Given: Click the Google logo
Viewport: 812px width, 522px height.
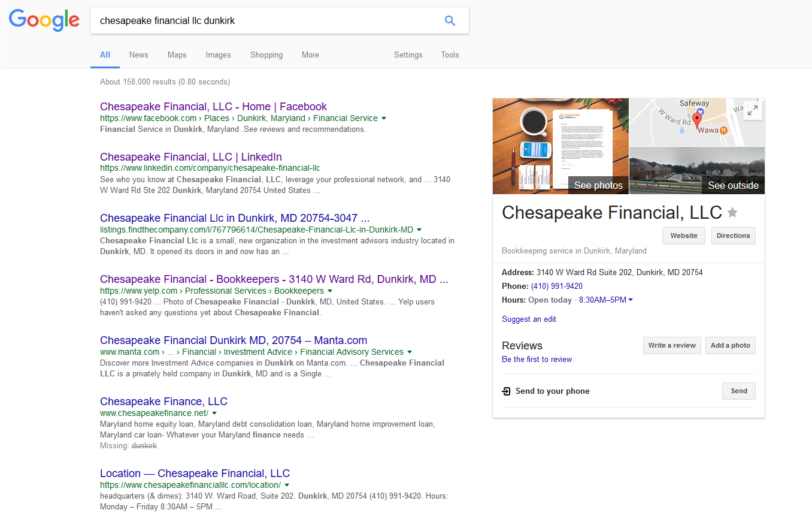Looking at the screenshot, I should tap(44, 20).
